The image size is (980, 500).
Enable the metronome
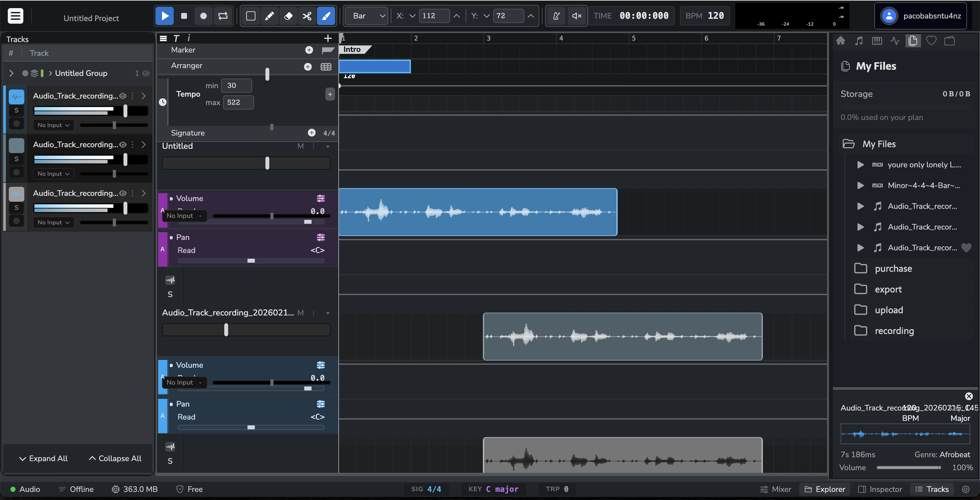coord(556,16)
